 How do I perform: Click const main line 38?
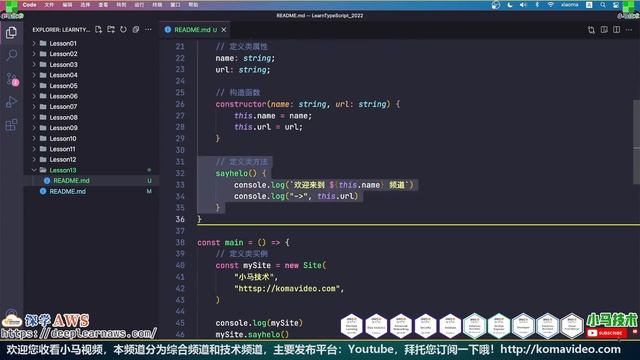[244, 242]
